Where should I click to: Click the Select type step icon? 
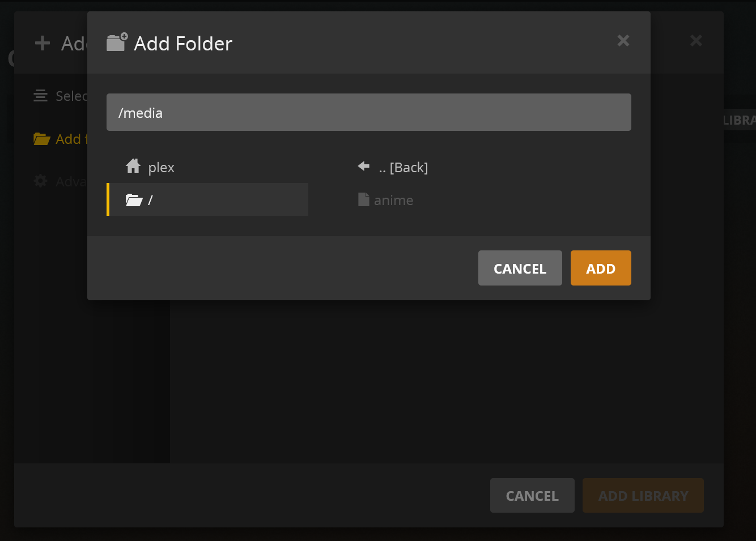(40, 96)
